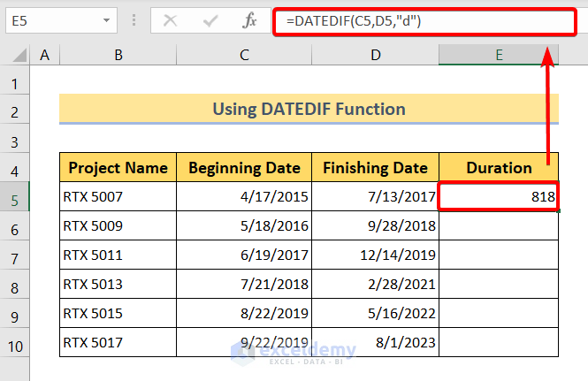Screen dimensions: 588x381
Task: Select the empty Duration cell for RTX 5017
Action: tap(499, 342)
